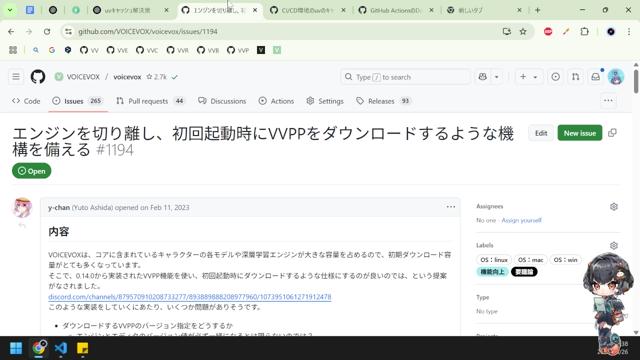The image size is (640, 360).
Task: Switch to the Issues tab
Action: [78, 101]
